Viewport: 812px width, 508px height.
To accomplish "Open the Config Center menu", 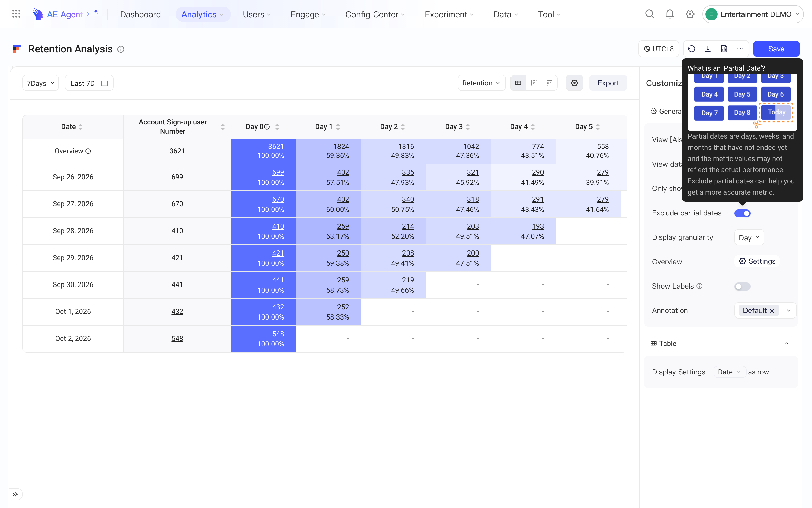I will [x=375, y=14].
